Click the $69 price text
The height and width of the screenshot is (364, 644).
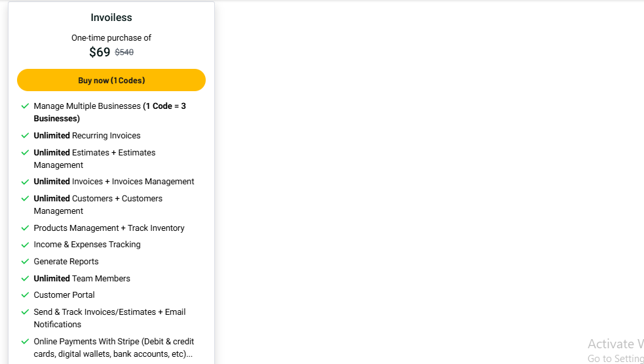[x=100, y=52]
